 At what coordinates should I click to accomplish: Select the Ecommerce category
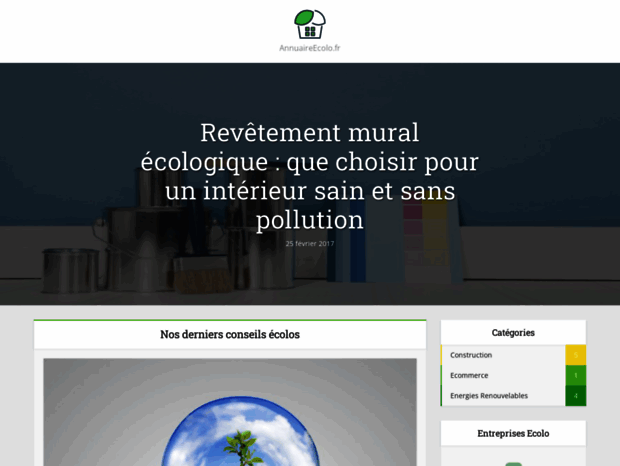(x=469, y=375)
